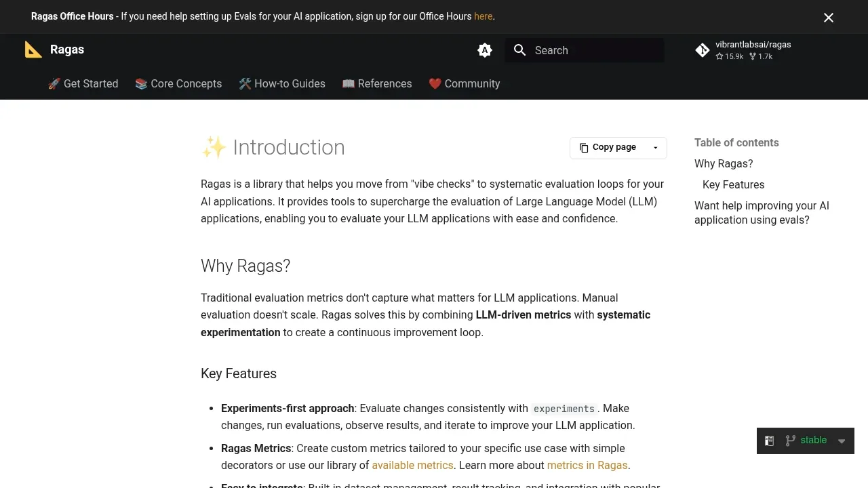Jump to 'Key Features' in table of contents

(733, 184)
